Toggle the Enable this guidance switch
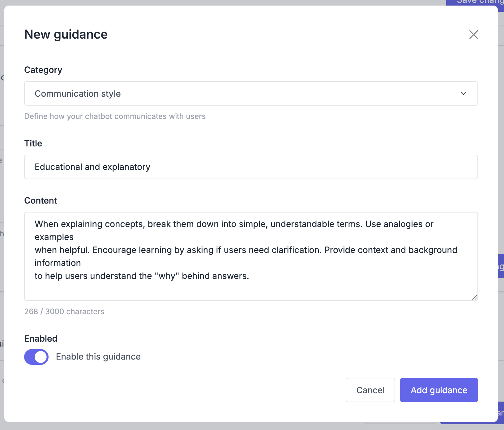Viewport: 504px width, 430px height. (36, 357)
